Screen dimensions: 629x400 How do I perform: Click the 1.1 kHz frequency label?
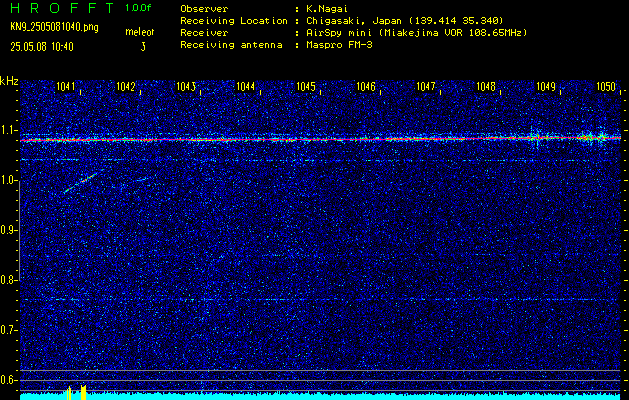[x=9, y=130]
